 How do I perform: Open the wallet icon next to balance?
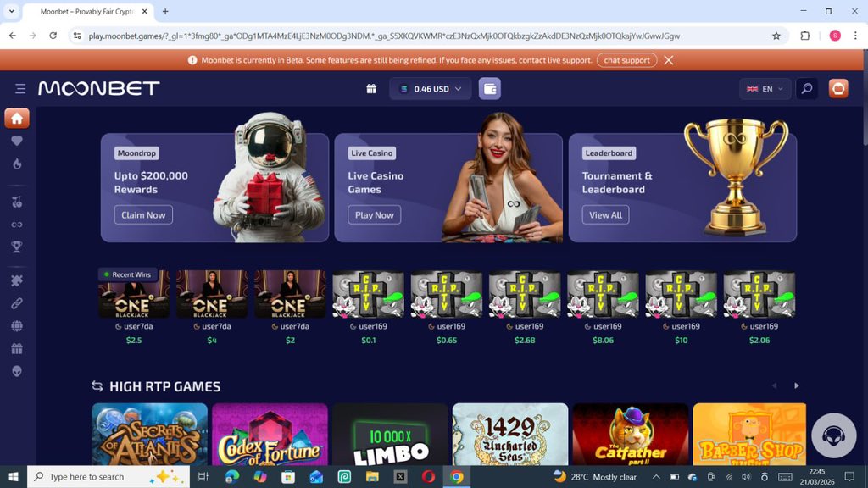pos(490,88)
